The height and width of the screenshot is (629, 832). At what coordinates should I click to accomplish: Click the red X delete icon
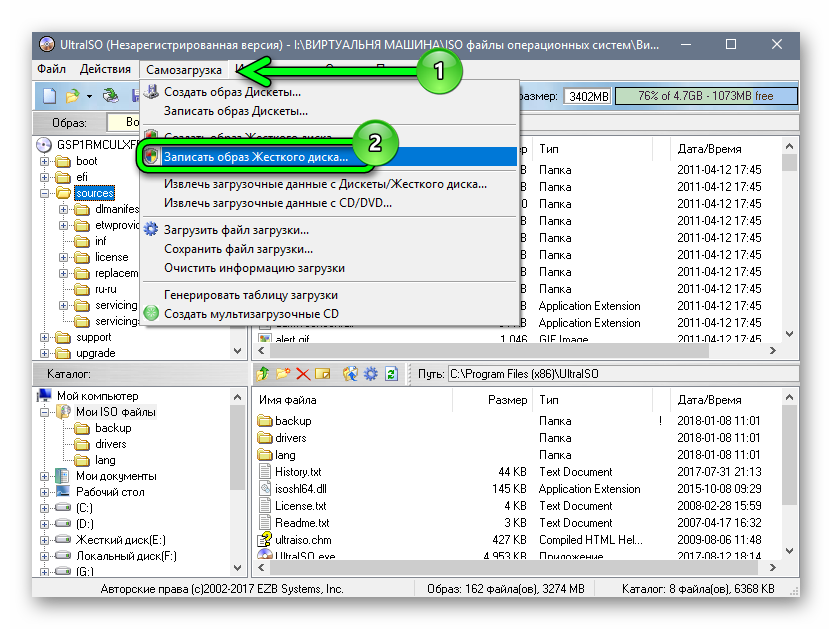pyautogui.click(x=303, y=374)
